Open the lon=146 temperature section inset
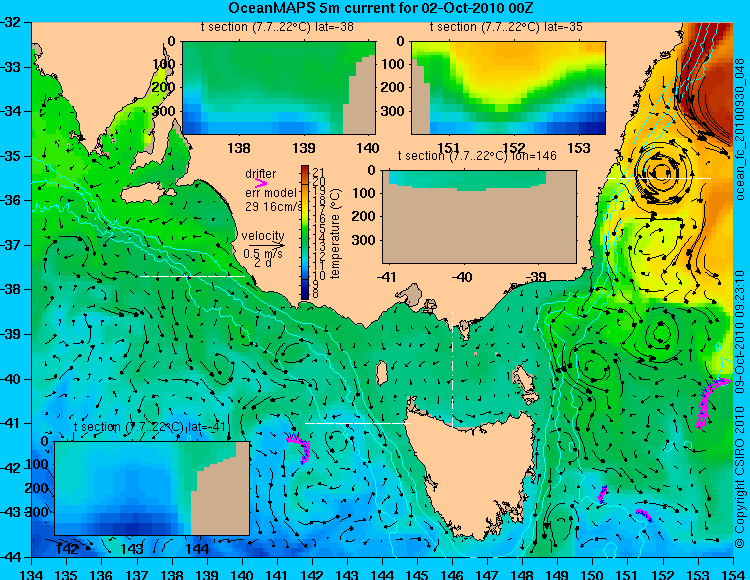Screen dimensions: 750x580 479,217
